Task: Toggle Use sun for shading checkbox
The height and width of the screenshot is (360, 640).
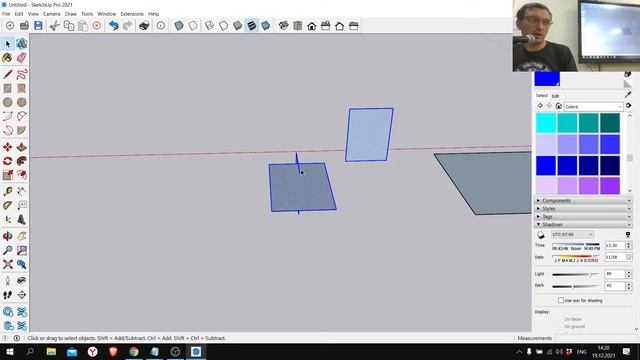Action: [561, 300]
